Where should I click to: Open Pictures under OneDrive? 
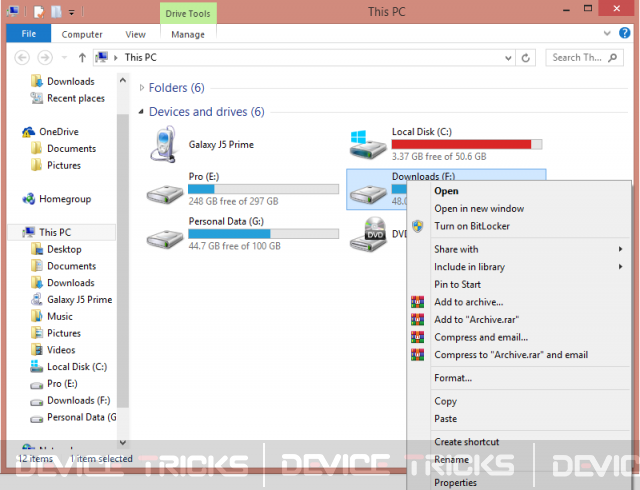pyautogui.click(x=64, y=165)
